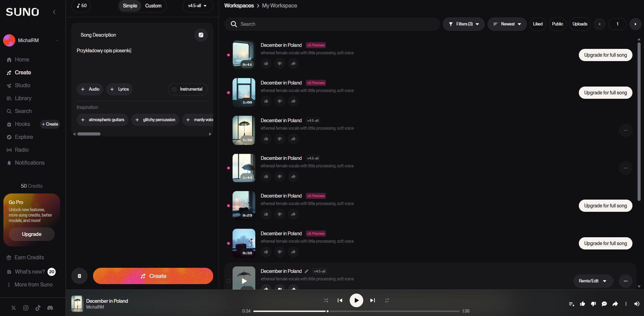The width and height of the screenshot is (644, 316).
Task: Go to previous page of songs
Action: pos(600,24)
